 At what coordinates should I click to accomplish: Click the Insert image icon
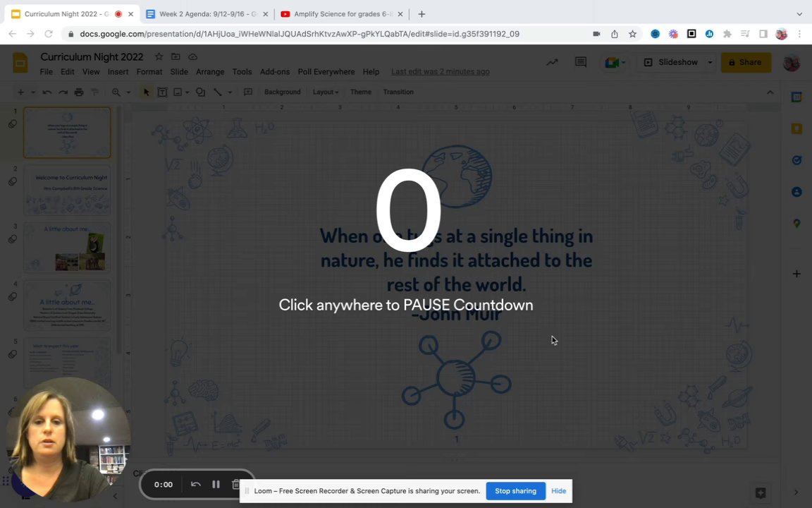[x=178, y=92]
